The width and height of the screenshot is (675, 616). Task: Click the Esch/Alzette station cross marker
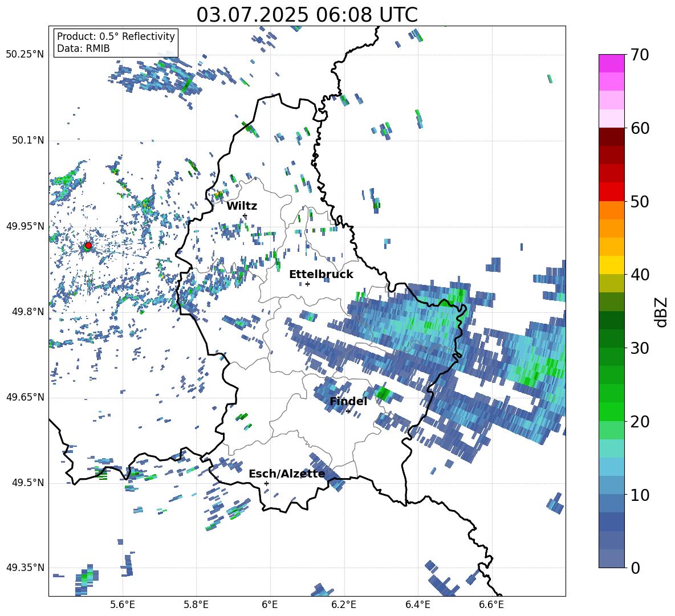click(266, 483)
